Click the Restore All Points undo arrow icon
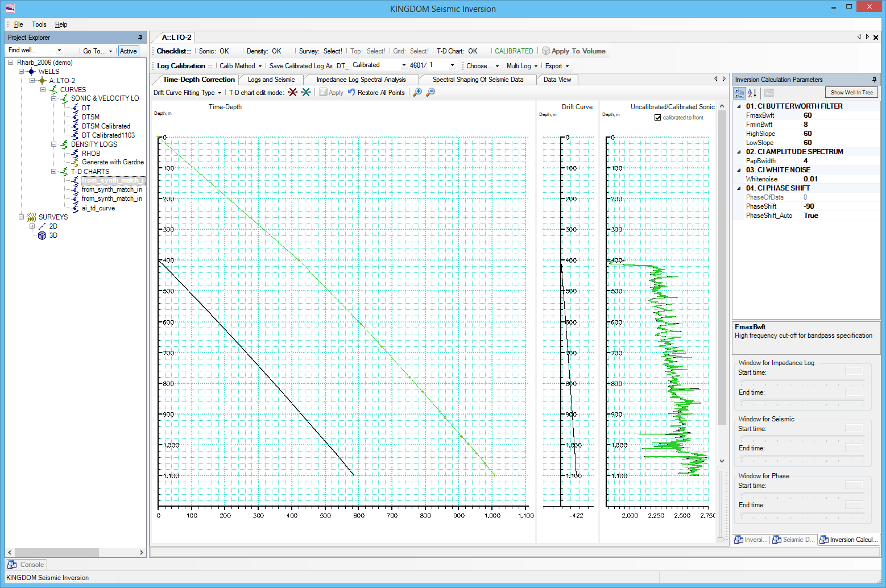The width and height of the screenshot is (886, 588). pos(351,92)
